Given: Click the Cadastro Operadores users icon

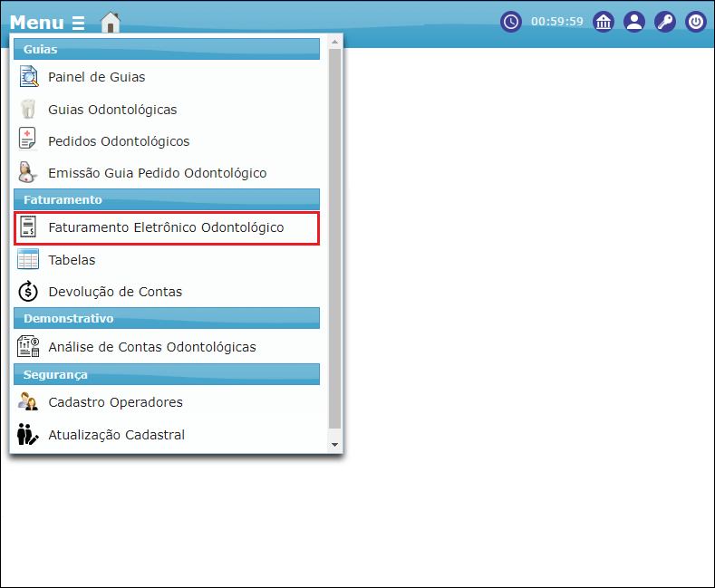Looking at the screenshot, I should tap(28, 401).
